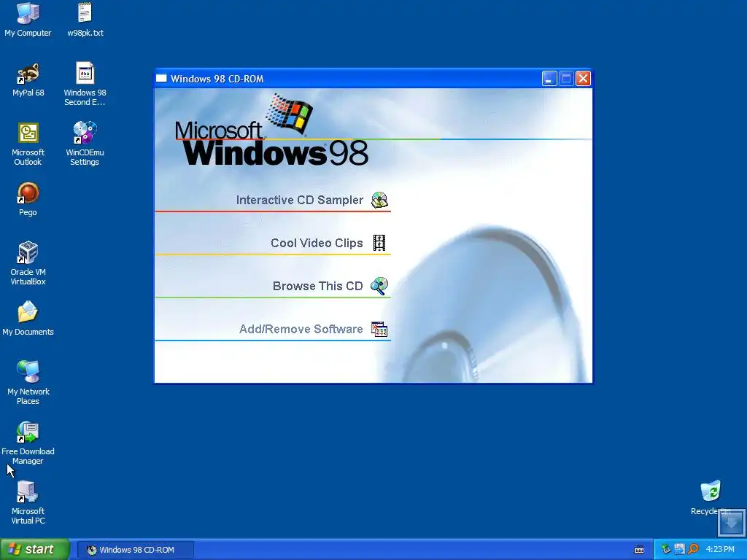The width and height of the screenshot is (747, 560).
Task: Click the Add/Remove Software icon
Action: [x=379, y=329]
